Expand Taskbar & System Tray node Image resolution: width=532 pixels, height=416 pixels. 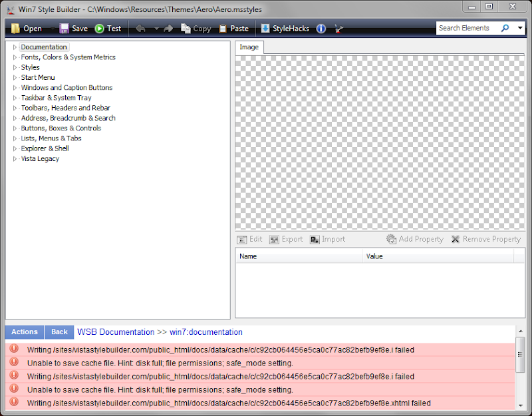(15, 98)
